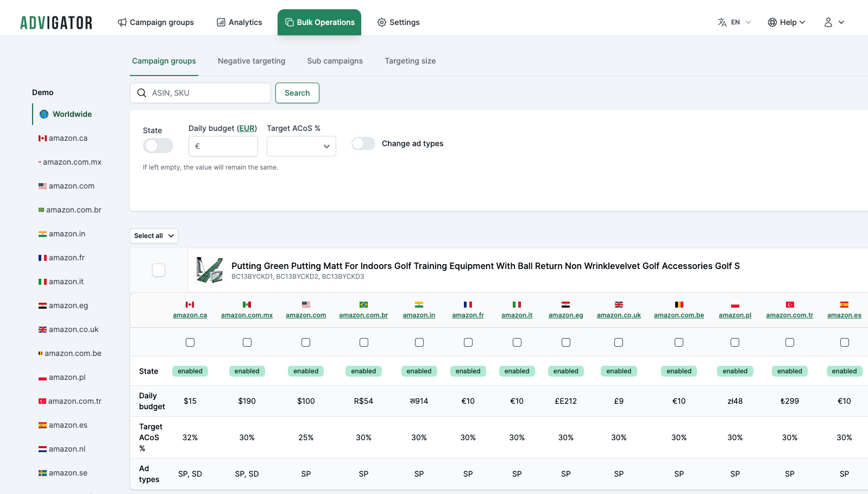Select amazon.nl in the sidebar
This screenshot has width=868, height=494.
tap(67, 449)
